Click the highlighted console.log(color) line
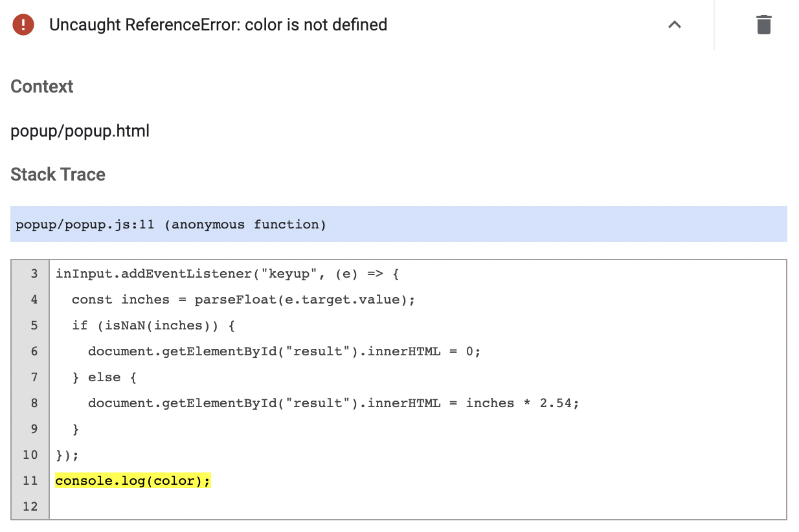The height and width of the screenshot is (532, 799). (133, 481)
